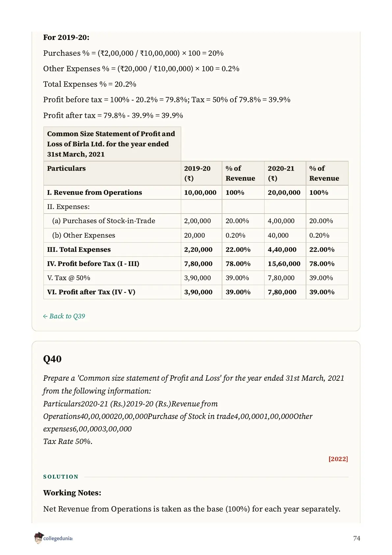Click the [2022] year tag

click(x=338, y=459)
